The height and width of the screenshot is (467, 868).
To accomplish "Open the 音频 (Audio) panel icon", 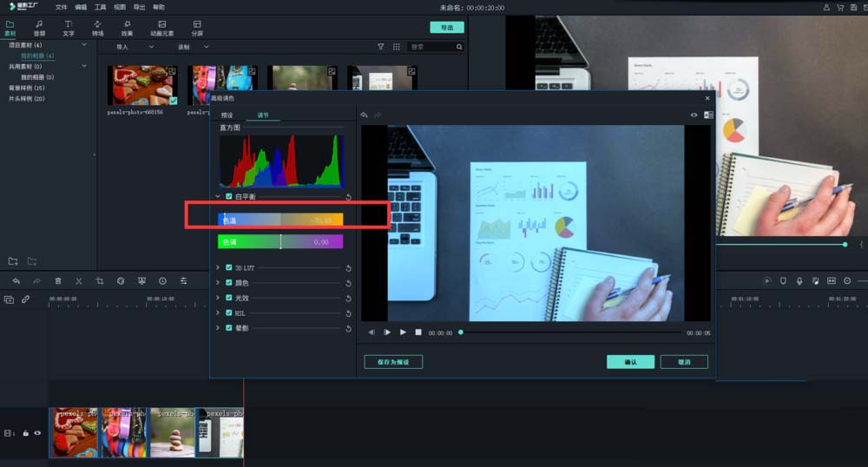I will [x=39, y=28].
